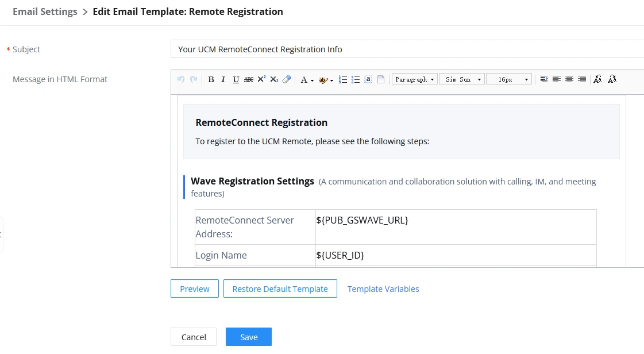Open font color dropdown arrow
This screenshot has width=644, height=354.
point(312,80)
